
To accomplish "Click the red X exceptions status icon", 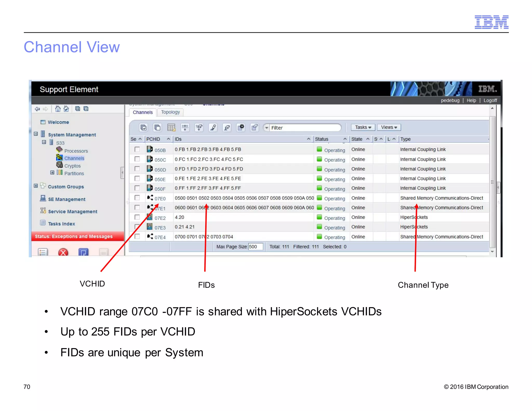I will [x=63, y=252].
